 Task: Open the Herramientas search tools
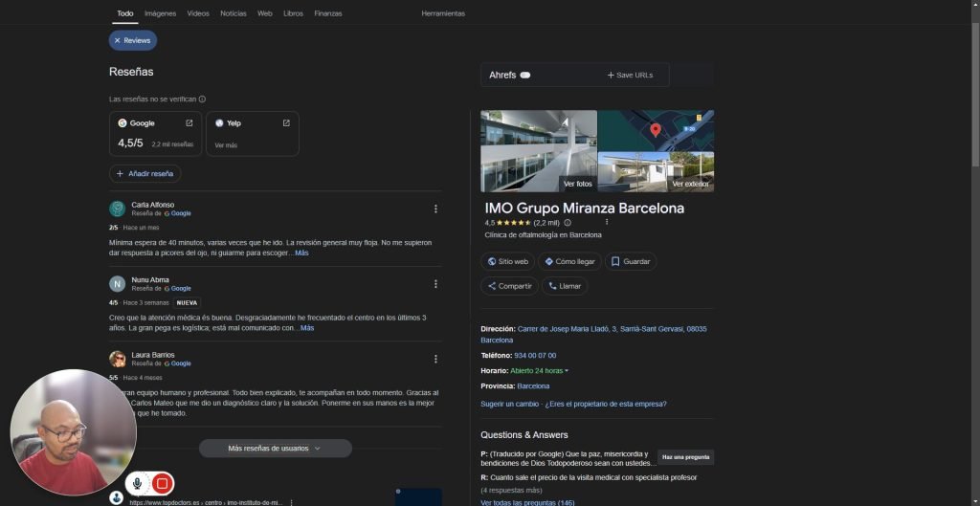[x=443, y=13]
